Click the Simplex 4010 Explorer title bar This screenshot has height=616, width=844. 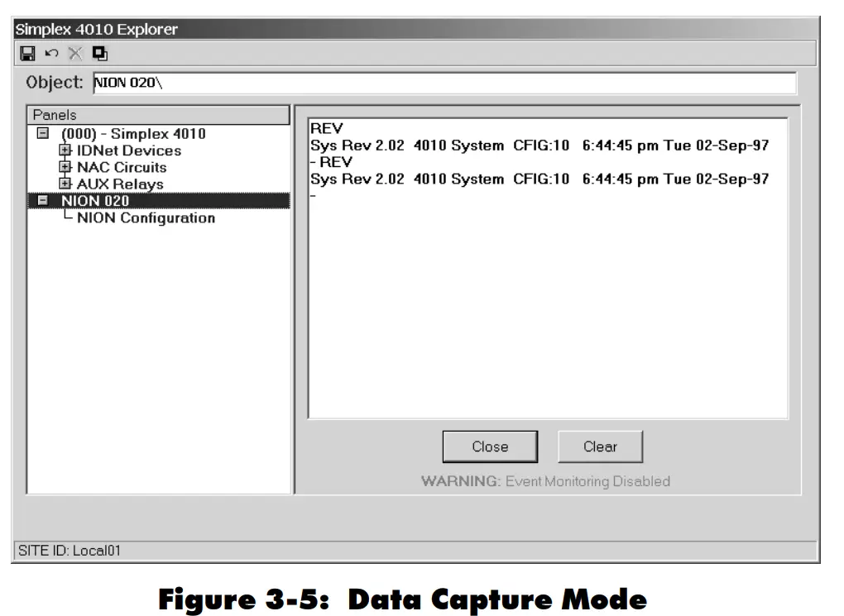[415, 29]
